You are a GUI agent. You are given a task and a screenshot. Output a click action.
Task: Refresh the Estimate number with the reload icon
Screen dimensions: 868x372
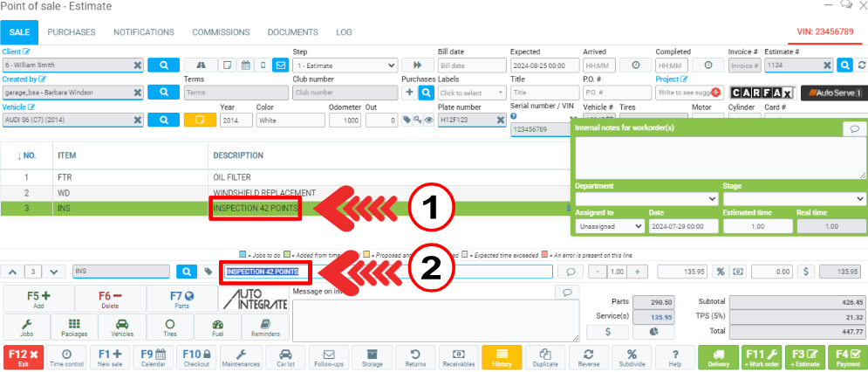(x=862, y=65)
